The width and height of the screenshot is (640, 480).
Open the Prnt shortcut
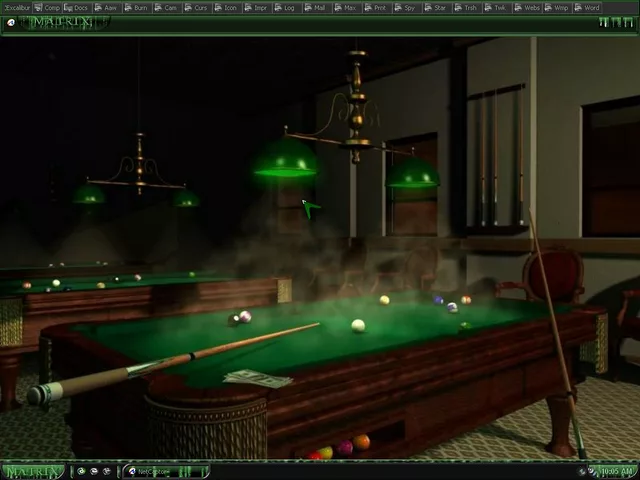coord(378,7)
